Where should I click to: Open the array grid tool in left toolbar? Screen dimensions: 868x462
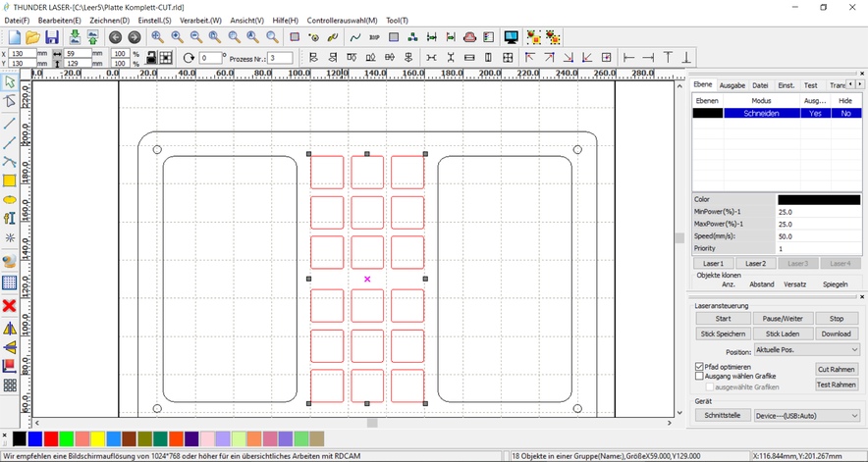(x=10, y=385)
